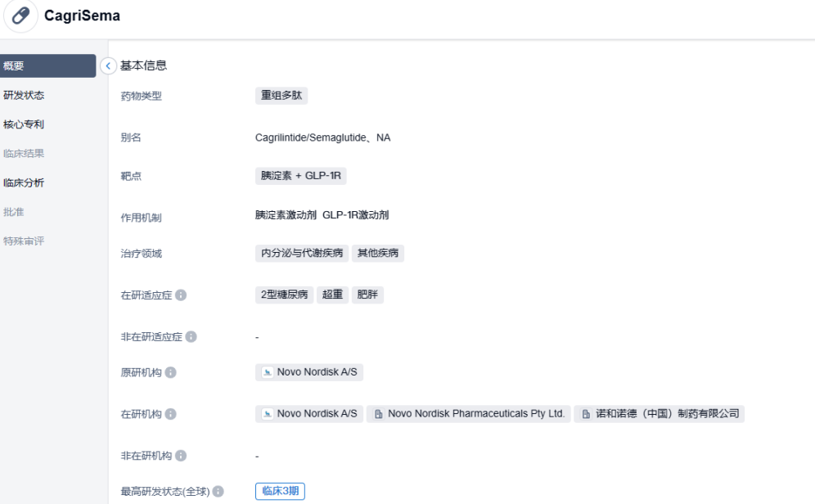
Task: Collapse the sidebar with the chevron button
Action: (108, 65)
